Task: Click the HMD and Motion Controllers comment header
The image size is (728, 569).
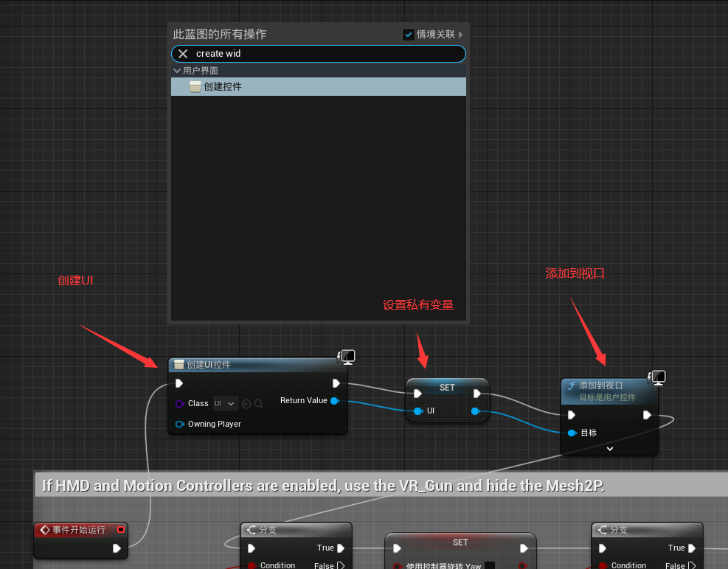Action: 323,486
